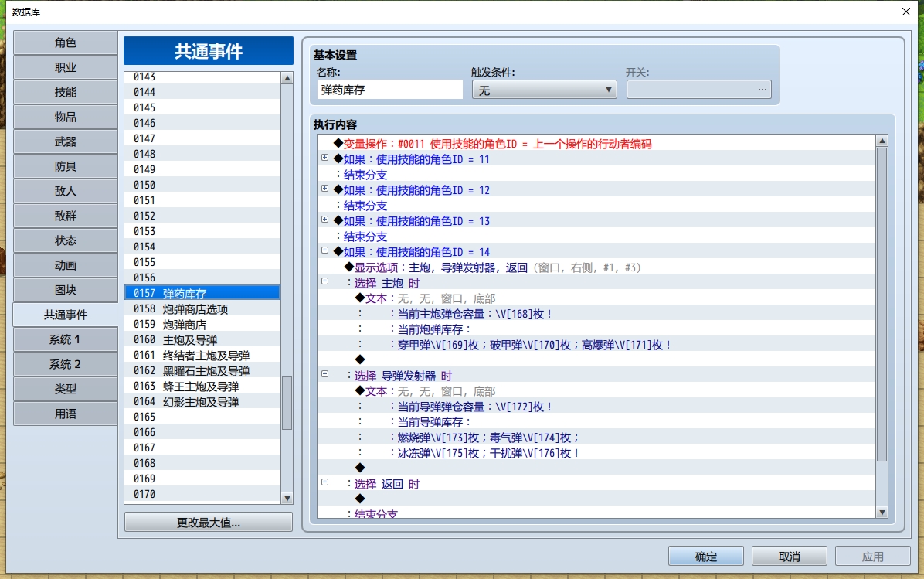Image resolution: width=924 pixels, height=579 pixels.
Task: Select line 穿甲弹\V[169]枚 text row
Action: pyautogui.click(x=596, y=345)
